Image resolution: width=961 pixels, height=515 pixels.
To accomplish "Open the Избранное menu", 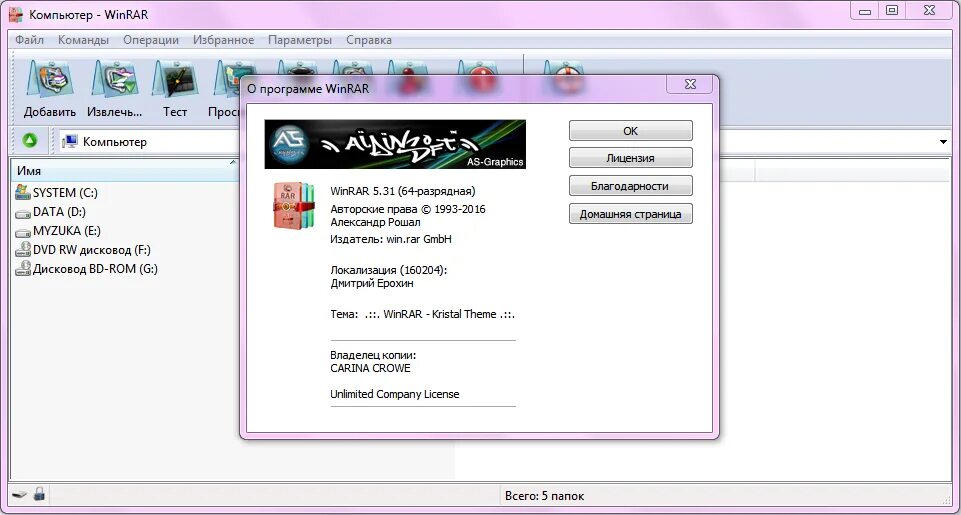I will tap(224, 40).
